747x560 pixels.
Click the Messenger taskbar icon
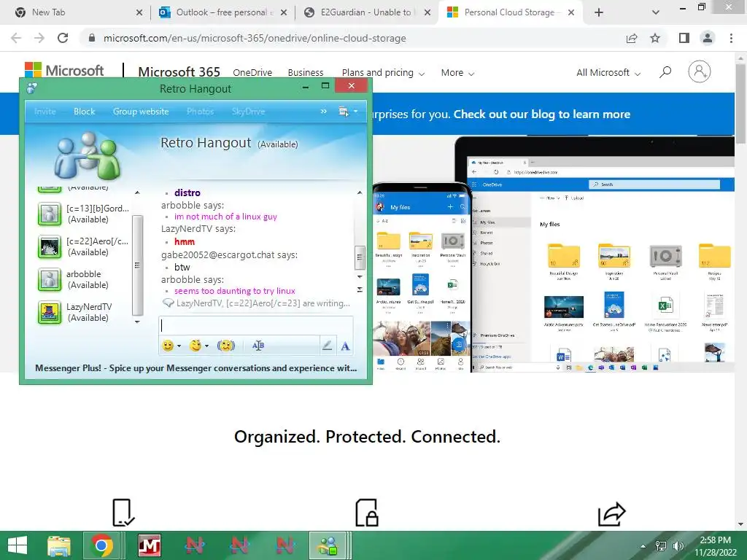click(x=328, y=545)
